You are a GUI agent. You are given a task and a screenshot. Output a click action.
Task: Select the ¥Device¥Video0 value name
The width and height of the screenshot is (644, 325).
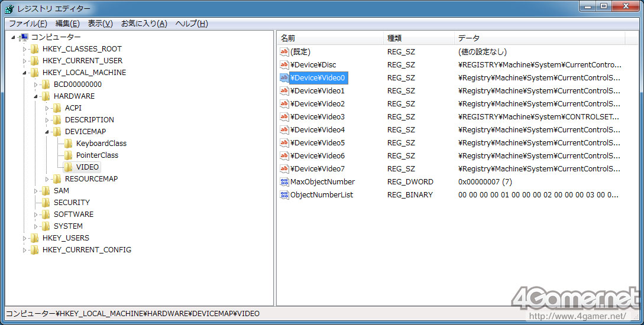(x=318, y=77)
